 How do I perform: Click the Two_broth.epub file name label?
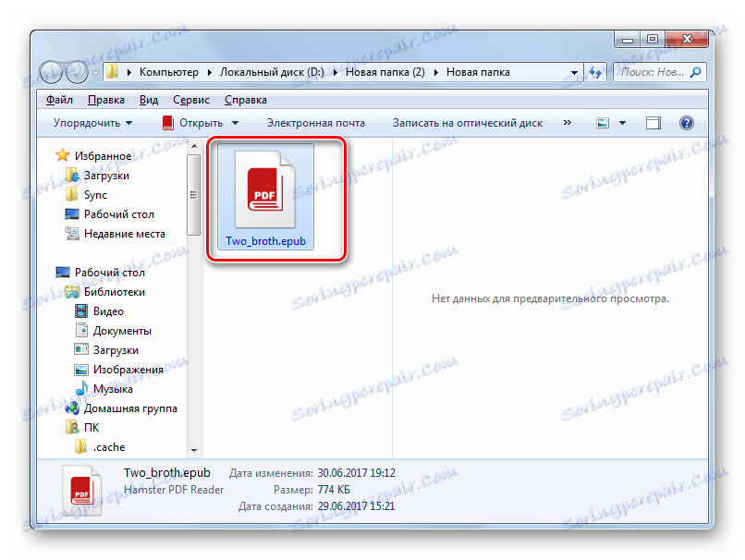pyautogui.click(x=265, y=241)
